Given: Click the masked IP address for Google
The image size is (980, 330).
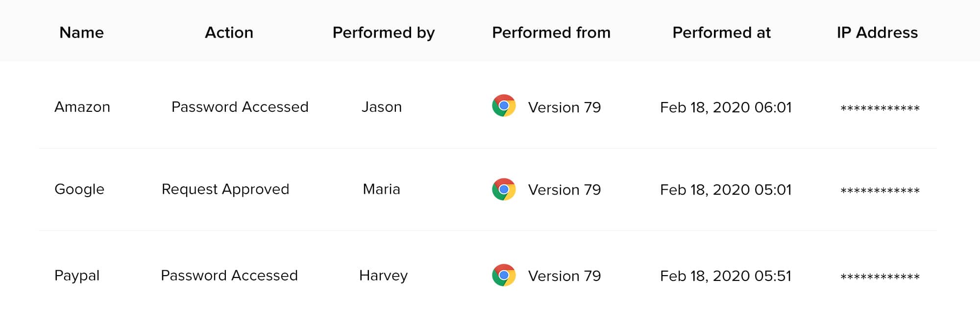Looking at the screenshot, I should tap(880, 190).
